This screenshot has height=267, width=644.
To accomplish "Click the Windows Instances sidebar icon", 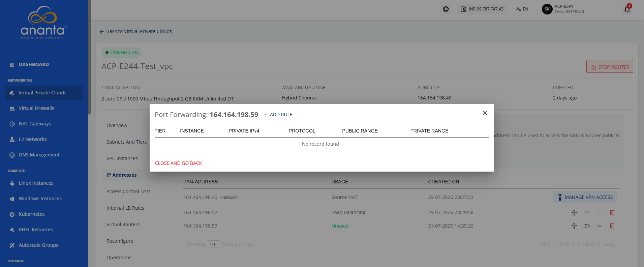I will point(12,199).
